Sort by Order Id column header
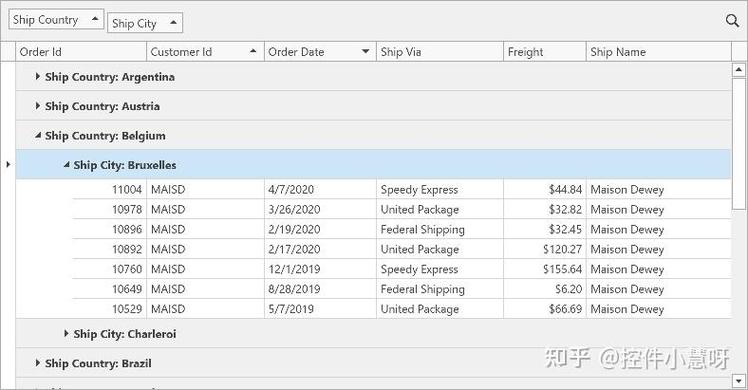 [81, 51]
